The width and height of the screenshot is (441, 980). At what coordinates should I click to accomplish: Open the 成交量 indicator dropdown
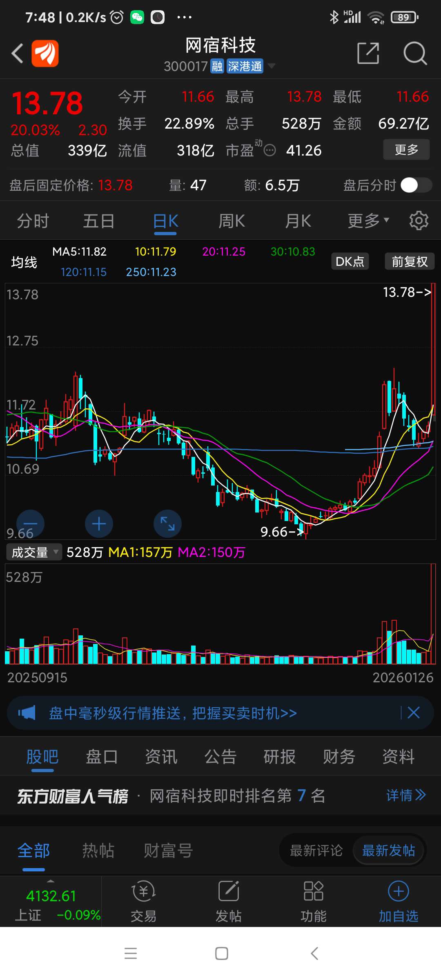[x=34, y=552]
